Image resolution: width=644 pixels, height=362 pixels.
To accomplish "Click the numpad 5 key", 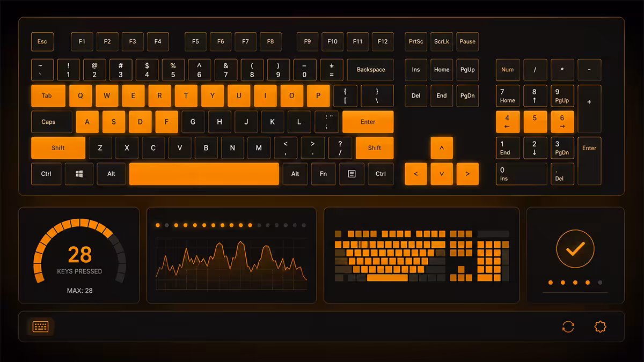I will click(535, 122).
